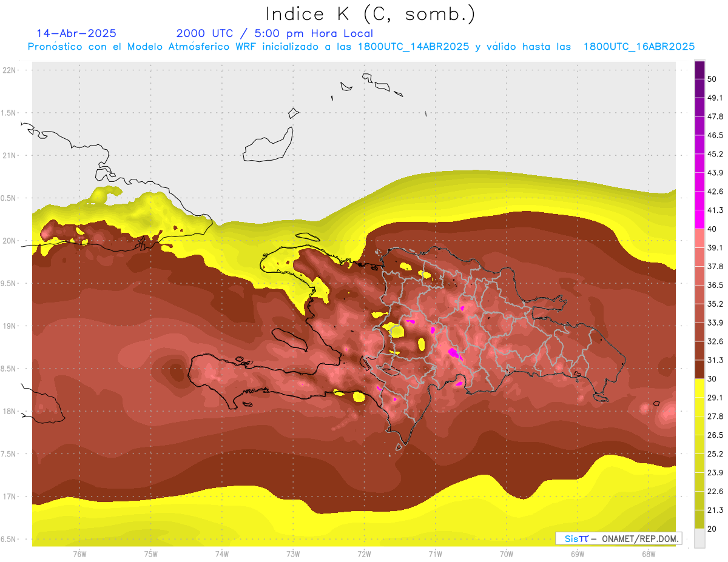This screenshot has width=728, height=562.
Task: Click the colorbar value "46.5"
Action: (x=715, y=135)
